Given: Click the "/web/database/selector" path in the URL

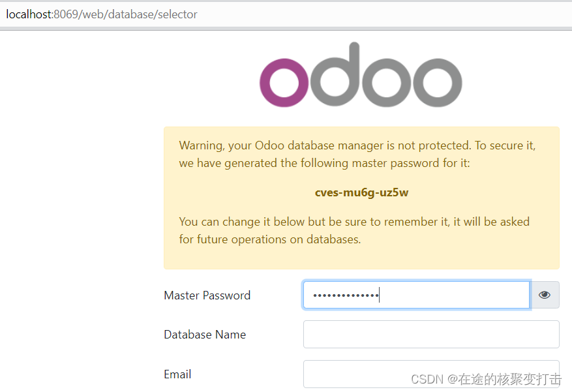Looking at the screenshot, I should (138, 14).
